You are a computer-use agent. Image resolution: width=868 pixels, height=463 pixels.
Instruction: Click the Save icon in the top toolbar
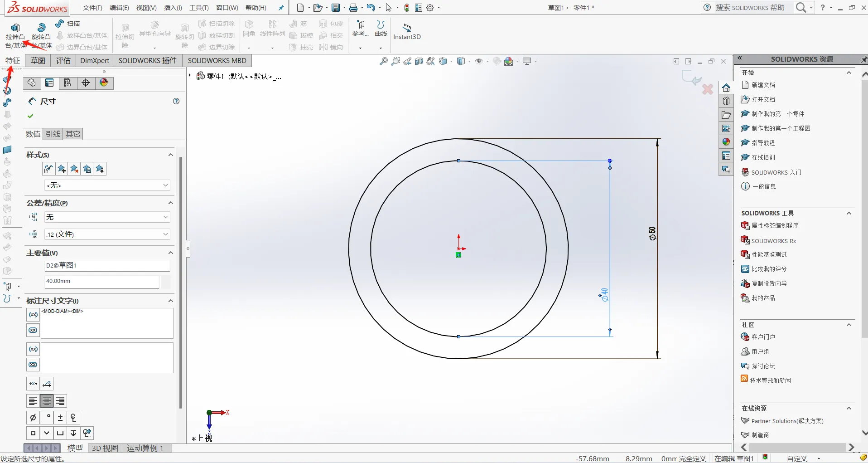click(x=335, y=8)
